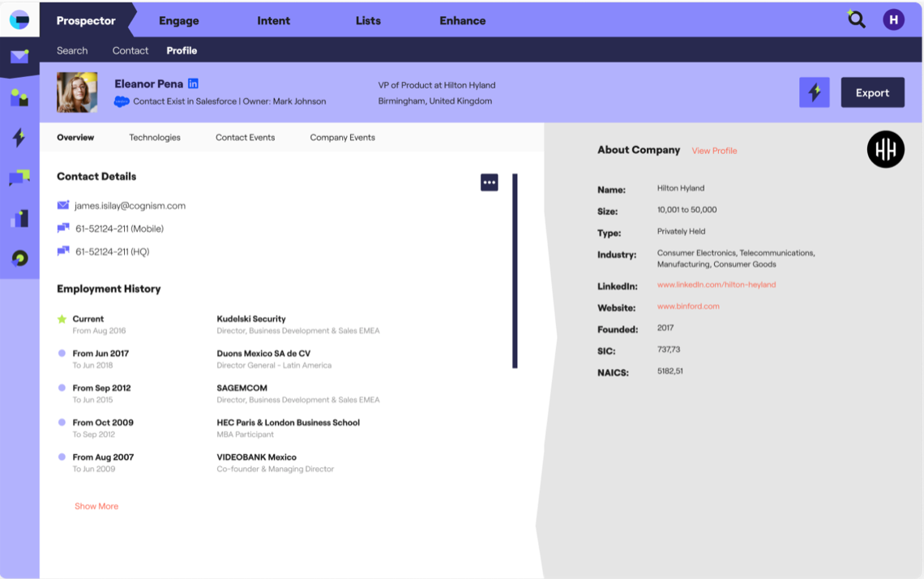Open the H account avatar menu
Screen dimensions: 924x579
tap(893, 19)
